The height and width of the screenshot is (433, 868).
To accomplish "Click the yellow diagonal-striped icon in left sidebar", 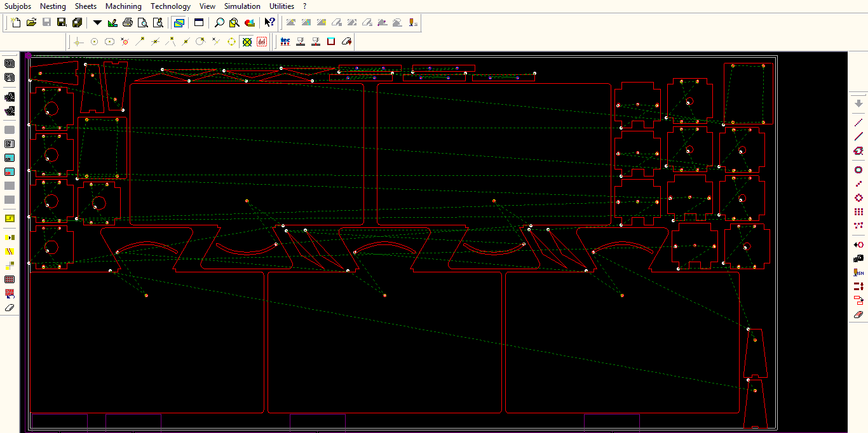I will point(10,251).
